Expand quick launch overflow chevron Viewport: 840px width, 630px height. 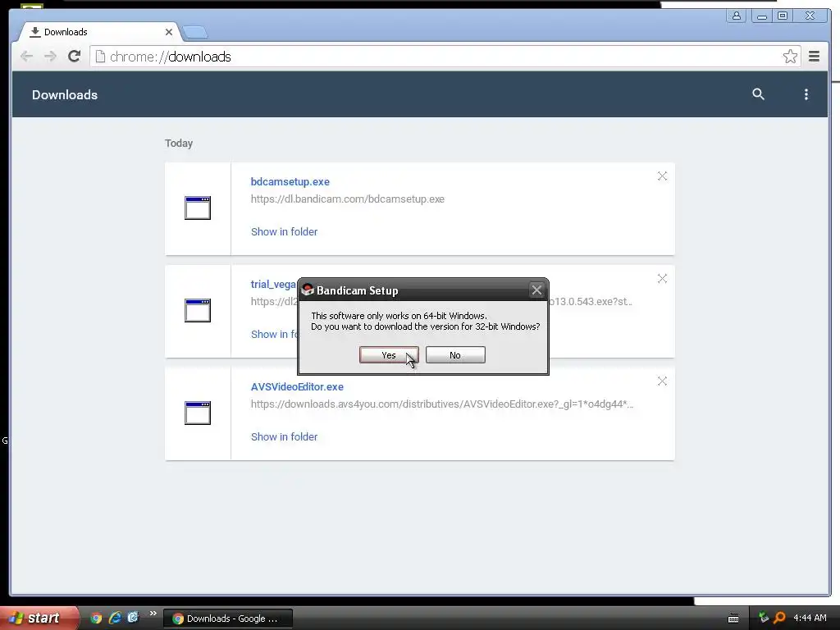point(153,614)
